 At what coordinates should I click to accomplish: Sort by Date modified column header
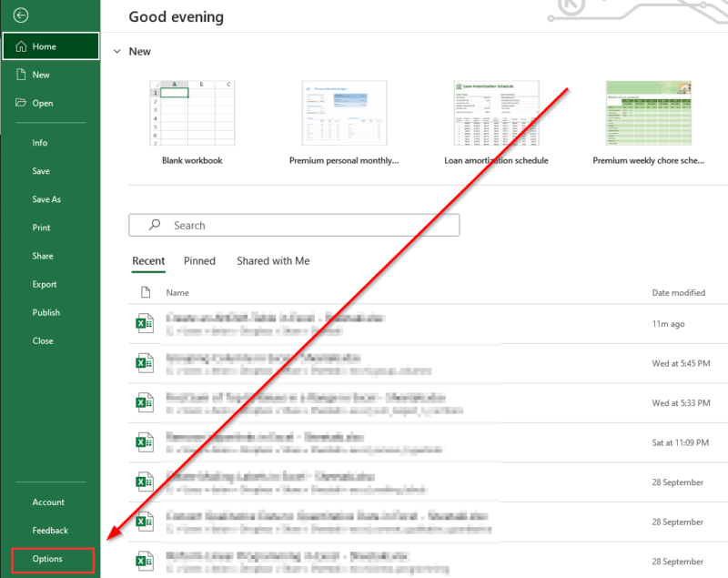[678, 293]
